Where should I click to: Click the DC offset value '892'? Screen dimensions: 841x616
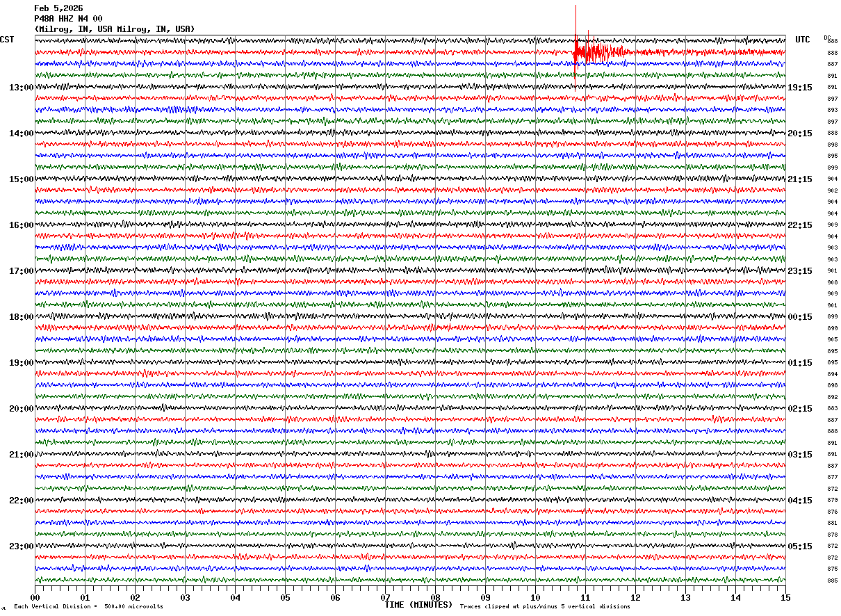click(x=832, y=397)
